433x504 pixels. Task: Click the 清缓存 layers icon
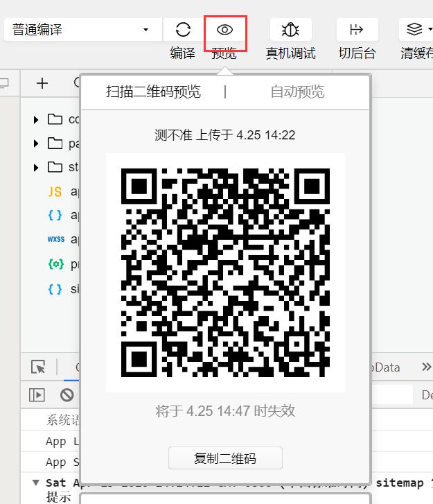point(414,29)
